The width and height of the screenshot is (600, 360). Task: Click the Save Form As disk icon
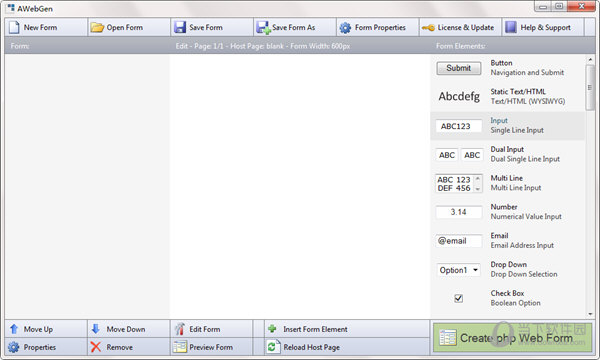tap(263, 28)
